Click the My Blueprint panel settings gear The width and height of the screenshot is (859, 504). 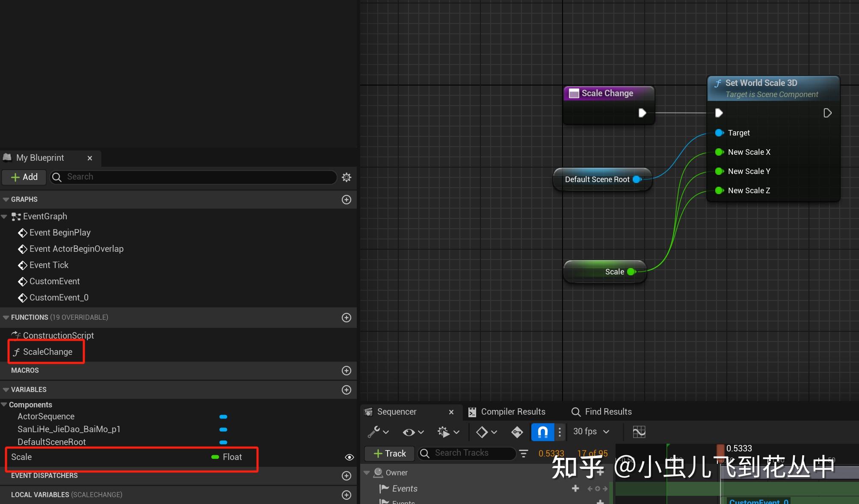(x=346, y=177)
